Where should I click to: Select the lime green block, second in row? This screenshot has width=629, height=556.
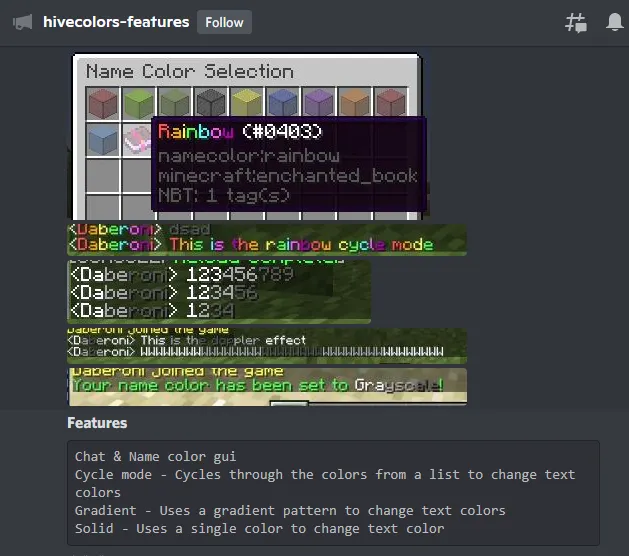point(138,103)
